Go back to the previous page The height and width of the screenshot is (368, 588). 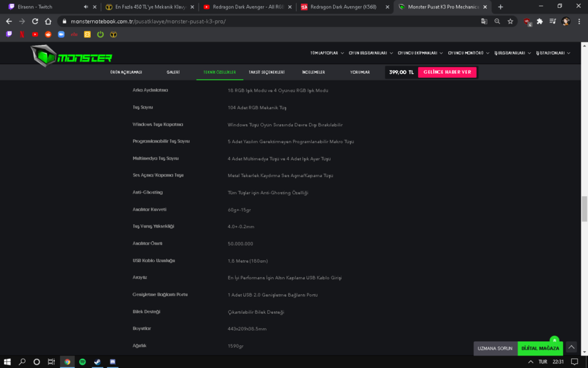[x=9, y=22]
